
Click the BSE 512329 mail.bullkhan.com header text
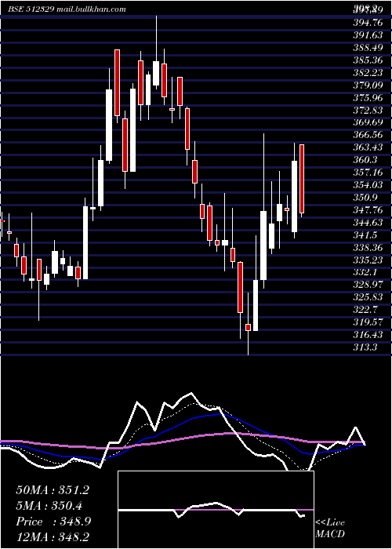(67, 9)
